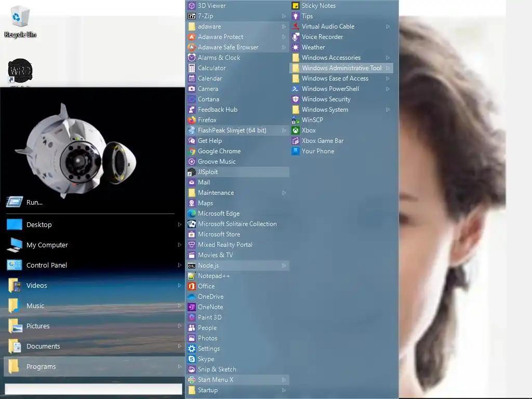Viewport: 532px width, 399px height.
Task: Click the Mail entry
Action: click(237, 182)
